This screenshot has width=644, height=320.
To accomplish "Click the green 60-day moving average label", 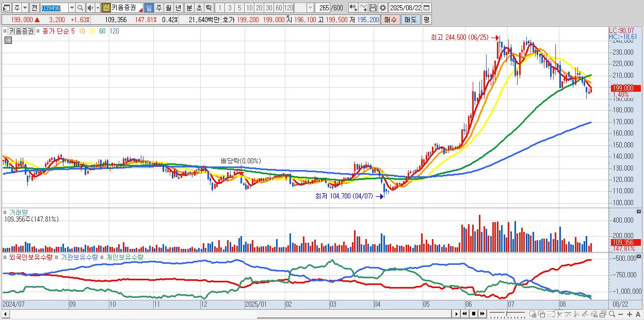I will point(102,31).
